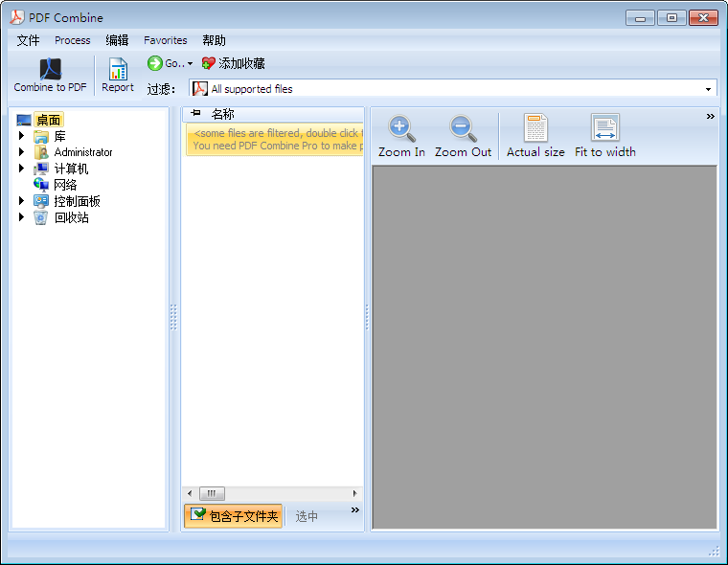The image size is (728, 565).
Task: Click the Zoom In magnifier
Action: click(x=401, y=127)
